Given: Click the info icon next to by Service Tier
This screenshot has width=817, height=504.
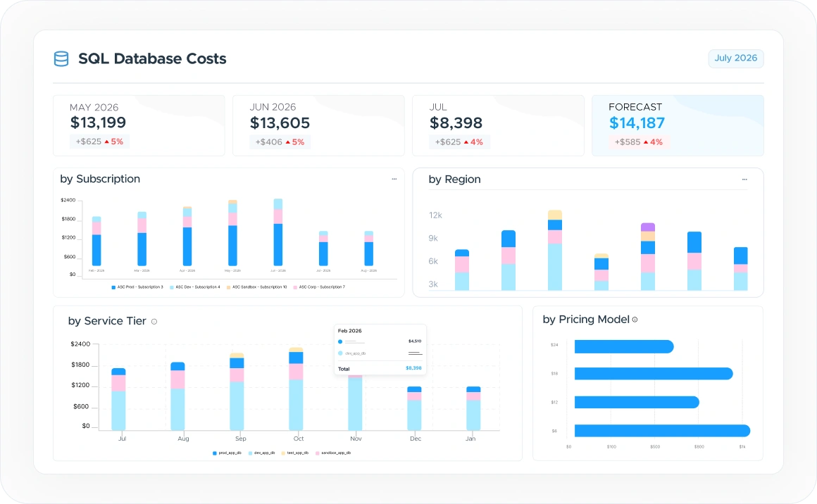Looking at the screenshot, I should pyautogui.click(x=154, y=322).
